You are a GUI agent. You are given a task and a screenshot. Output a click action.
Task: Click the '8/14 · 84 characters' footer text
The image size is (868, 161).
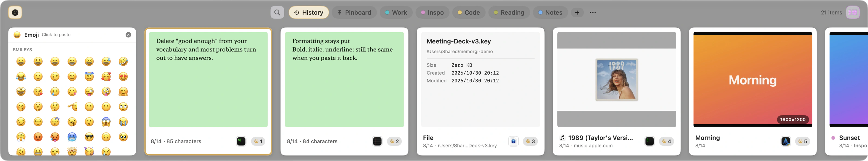click(x=312, y=141)
